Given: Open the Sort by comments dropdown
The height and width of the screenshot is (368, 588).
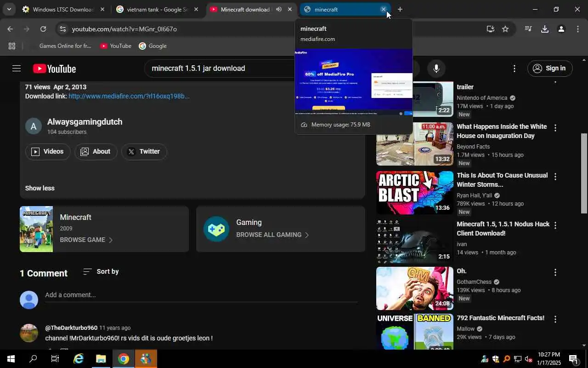Looking at the screenshot, I should point(101,271).
